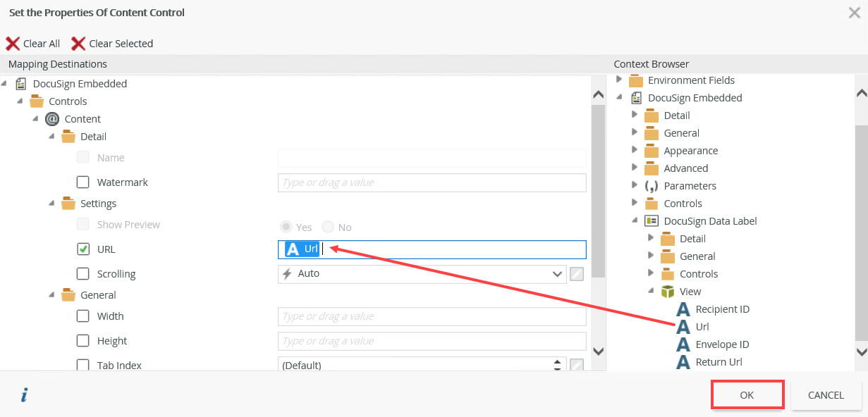868x417 pixels.
Task: Click OK to confirm properties
Action: click(747, 395)
